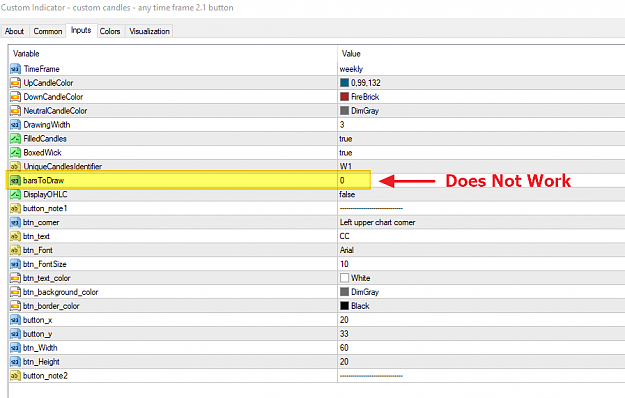Image resolution: width=625 pixels, height=398 pixels.
Task: Click the btn_FontSize integer icon
Action: (x=15, y=264)
